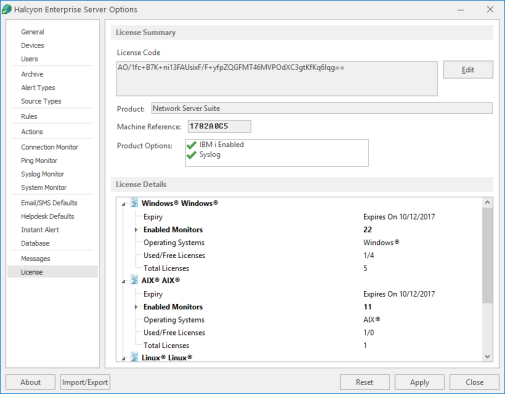The width and height of the screenshot is (505, 394).
Task: Expand Enabled Monitors under Windows
Action: (x=136, y=230)
